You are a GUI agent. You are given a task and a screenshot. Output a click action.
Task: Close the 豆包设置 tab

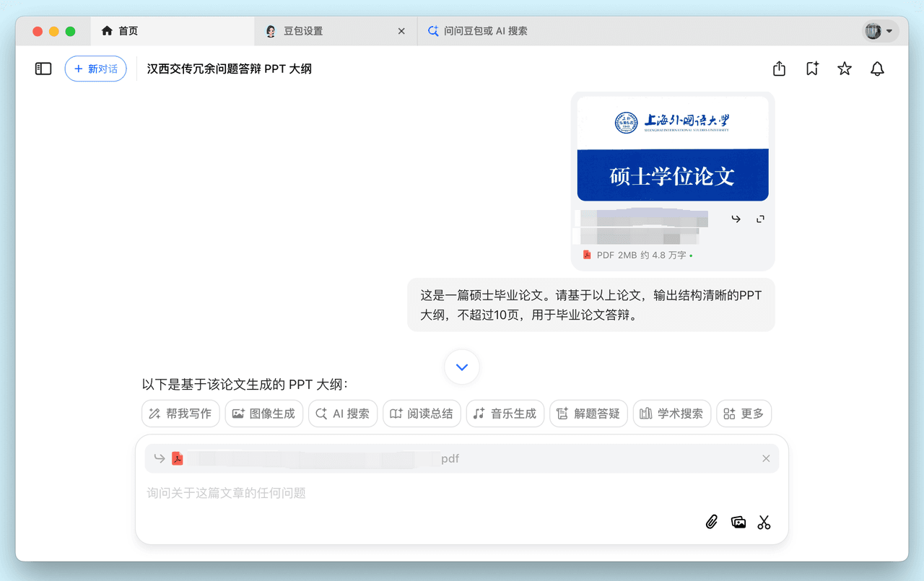click(x=402, y=31)
